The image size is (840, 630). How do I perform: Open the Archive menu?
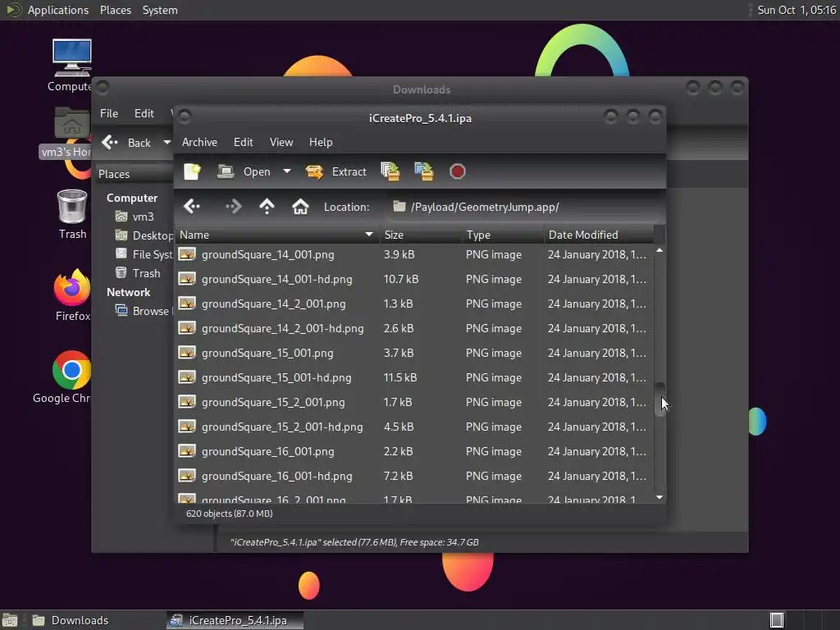tap(199, 142)
